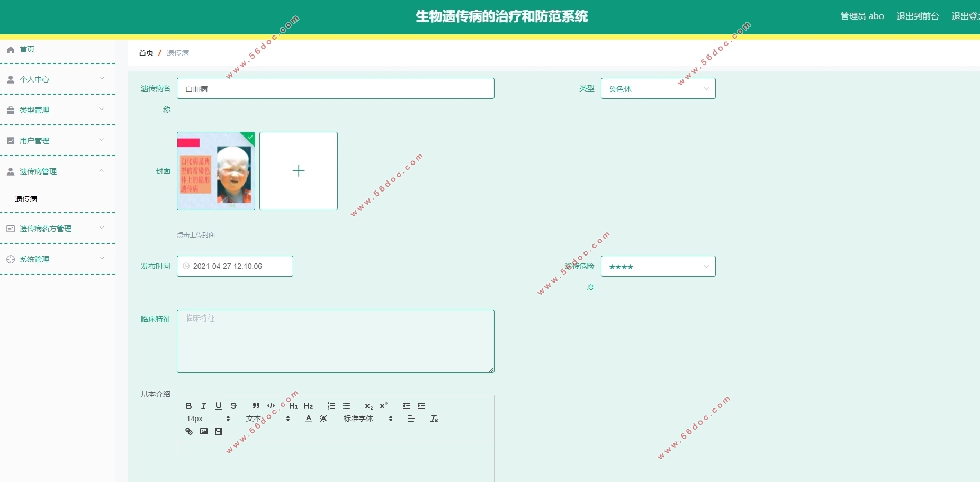Screen dimensions: 980x482
Task: Decrease indent in editor
Action: 407,406
